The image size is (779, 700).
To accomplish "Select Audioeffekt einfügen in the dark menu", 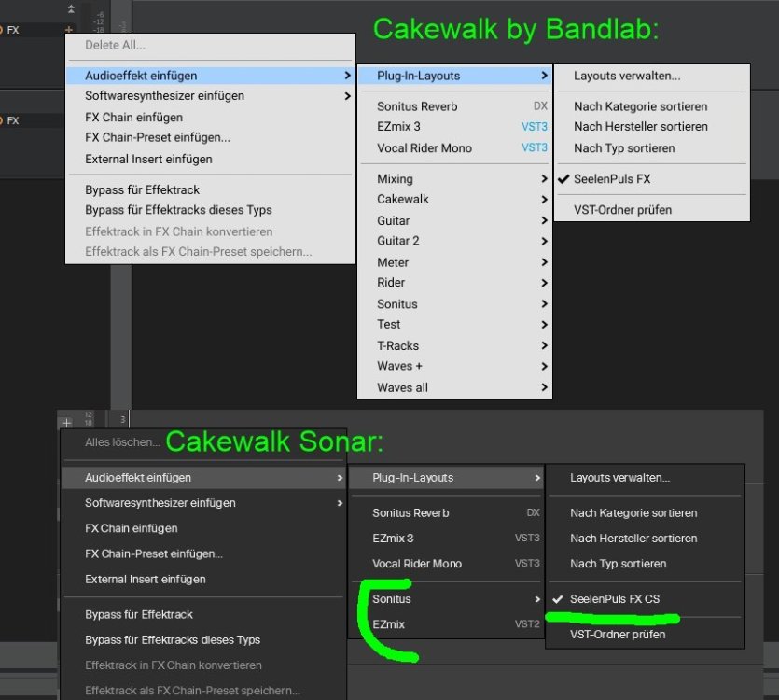I will 203,478.
